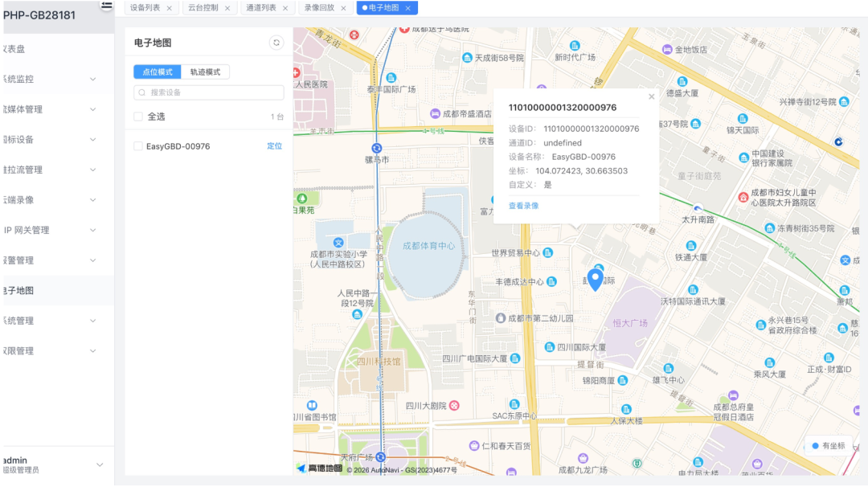
Task: Click the 仁和春天百货 shopping icon
Action: tap(474, 445)
